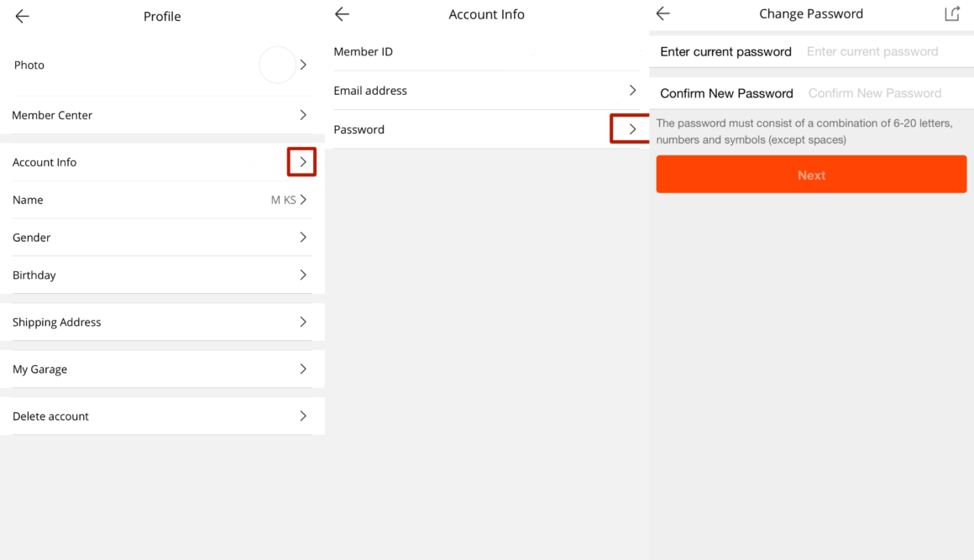
Task: Select the Gender row
Action: [162, 238]
